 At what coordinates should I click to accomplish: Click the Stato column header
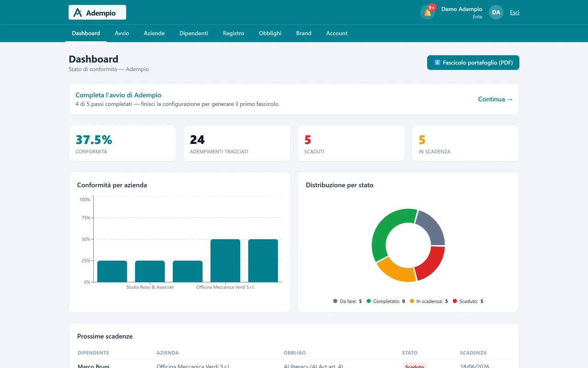pos(410,353)
